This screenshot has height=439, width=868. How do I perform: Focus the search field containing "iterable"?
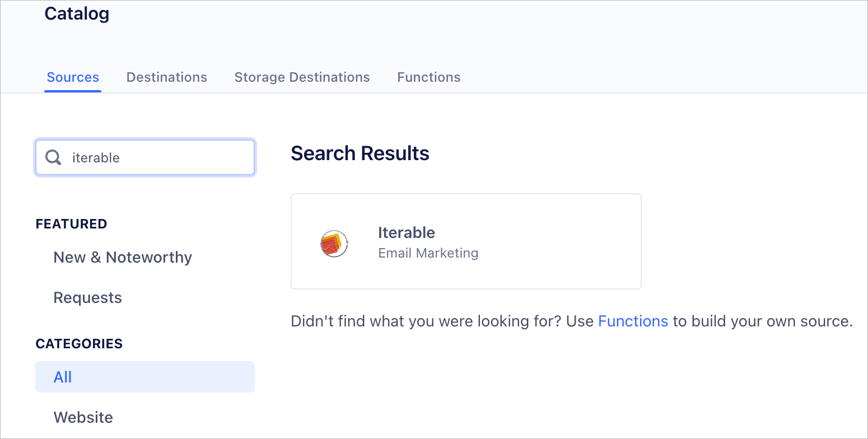tap(145, 157)
